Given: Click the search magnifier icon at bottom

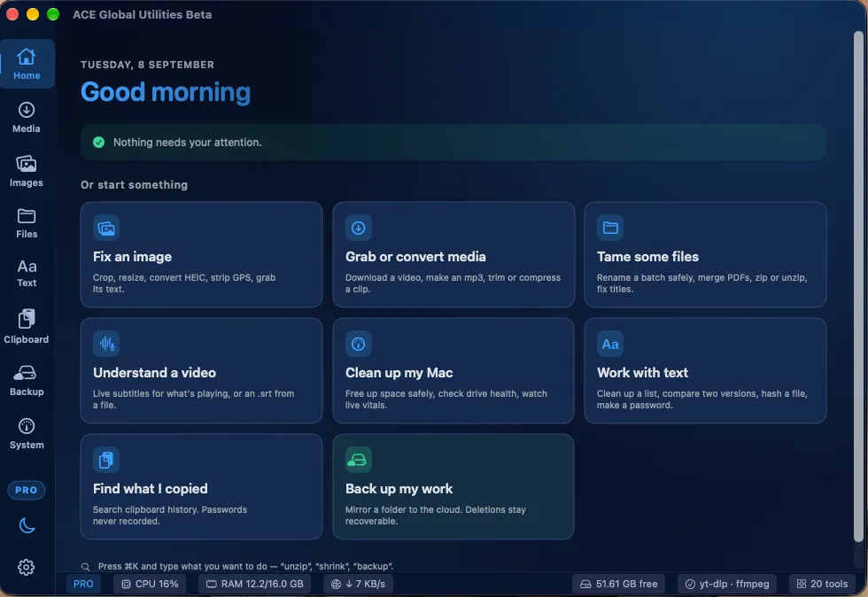Looking at the screenshot, I should point(85,567).
